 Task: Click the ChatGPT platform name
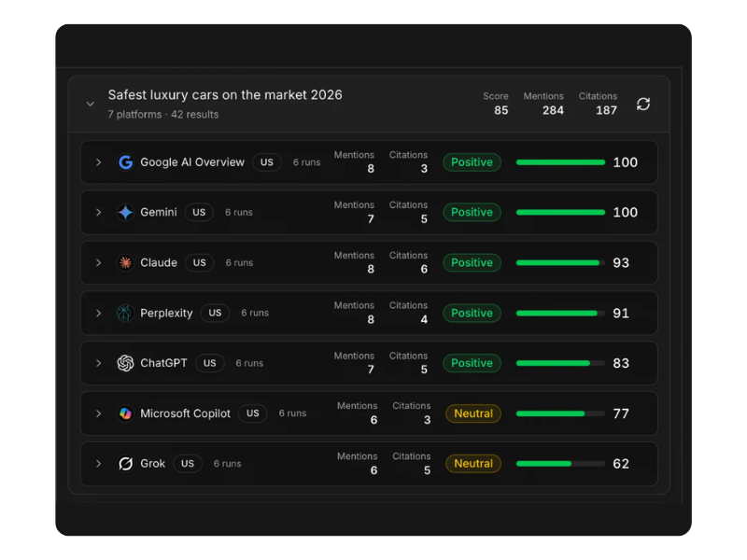[163, 363]
